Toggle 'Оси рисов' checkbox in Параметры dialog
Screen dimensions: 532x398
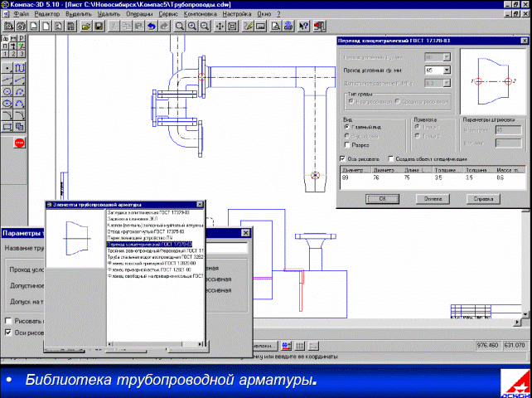pyautogui.click(x=8, y=332)
